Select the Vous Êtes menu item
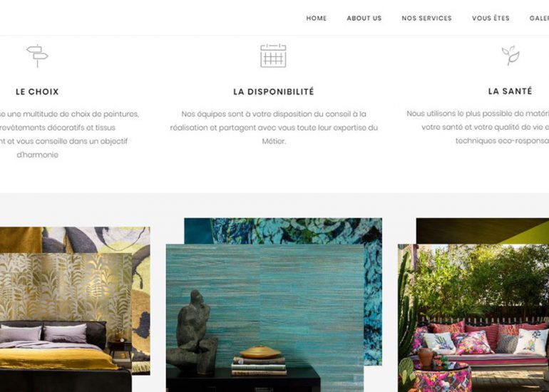This screenshot has width=549, height=392. click(491, 19)
